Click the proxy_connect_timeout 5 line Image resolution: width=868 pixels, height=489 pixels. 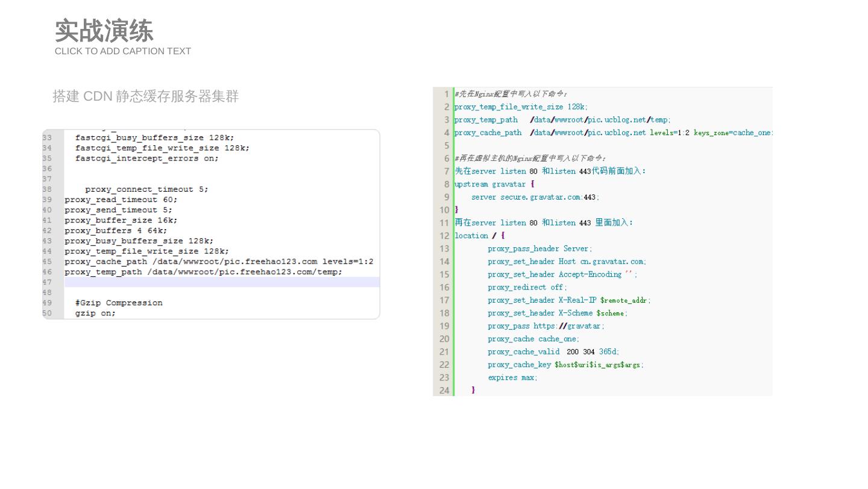[x=146, y=189]
